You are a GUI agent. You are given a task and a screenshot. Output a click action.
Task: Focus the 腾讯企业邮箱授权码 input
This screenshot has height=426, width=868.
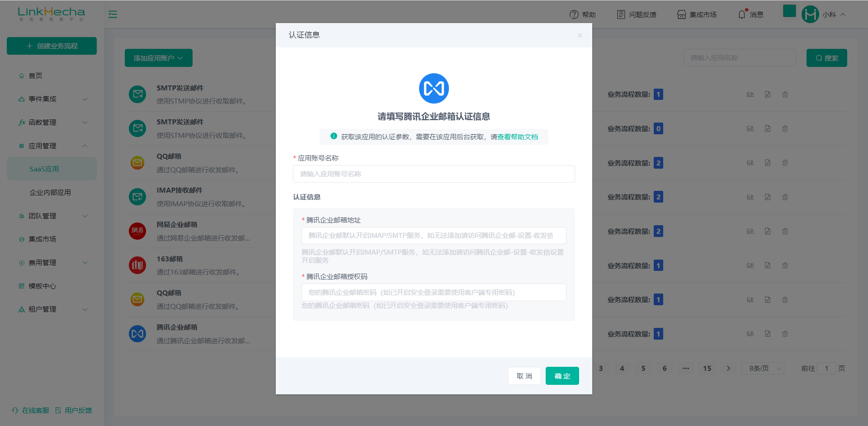click(x=434, y=292)
